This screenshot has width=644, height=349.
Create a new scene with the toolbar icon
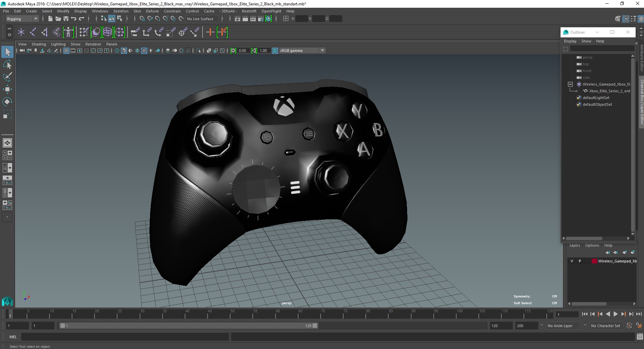point(50,19)
